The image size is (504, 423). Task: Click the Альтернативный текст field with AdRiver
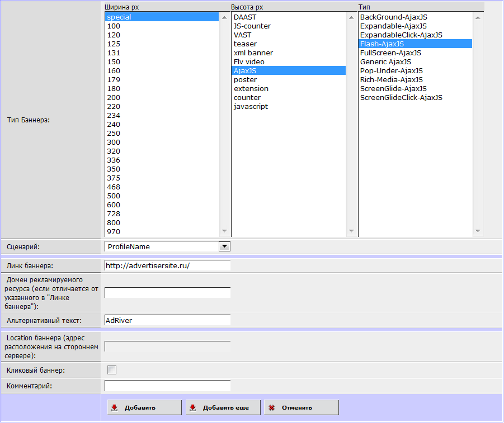tap(167, 320)
